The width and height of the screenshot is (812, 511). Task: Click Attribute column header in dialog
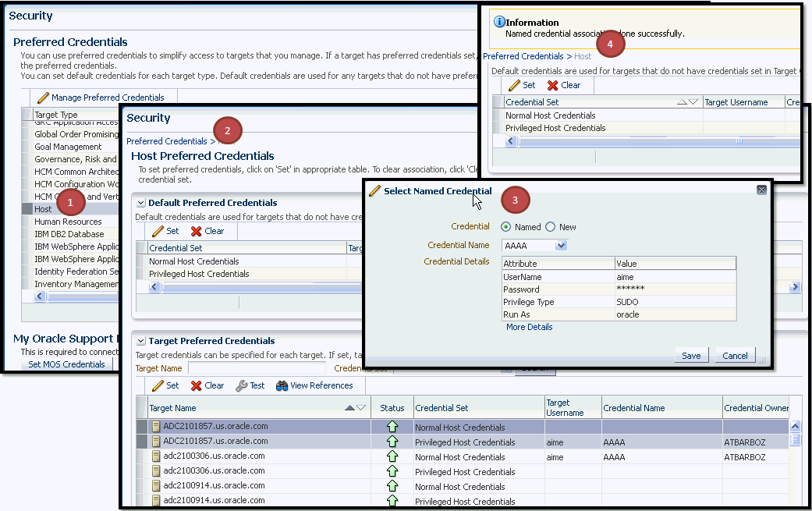(558, 264)
